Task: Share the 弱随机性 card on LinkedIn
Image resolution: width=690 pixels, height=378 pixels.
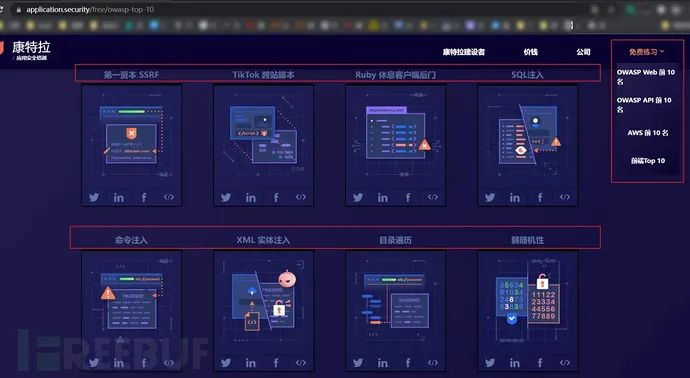Action: coord(515,363)
